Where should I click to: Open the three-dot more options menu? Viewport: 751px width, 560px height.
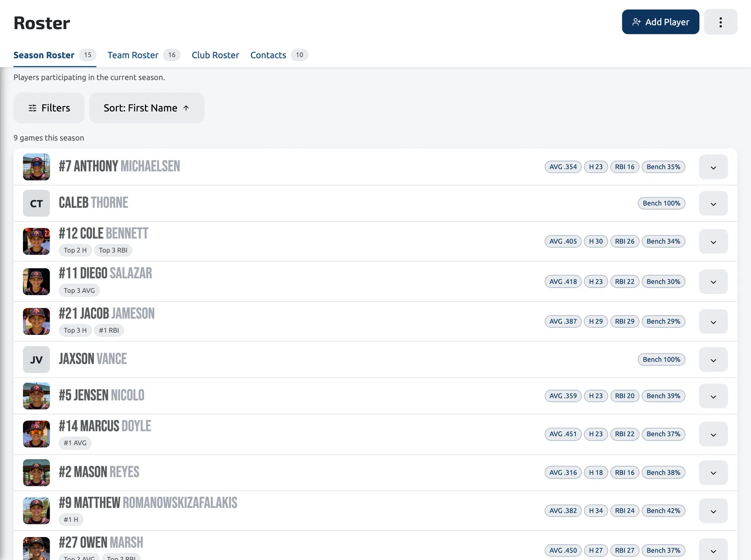point(720,22)
